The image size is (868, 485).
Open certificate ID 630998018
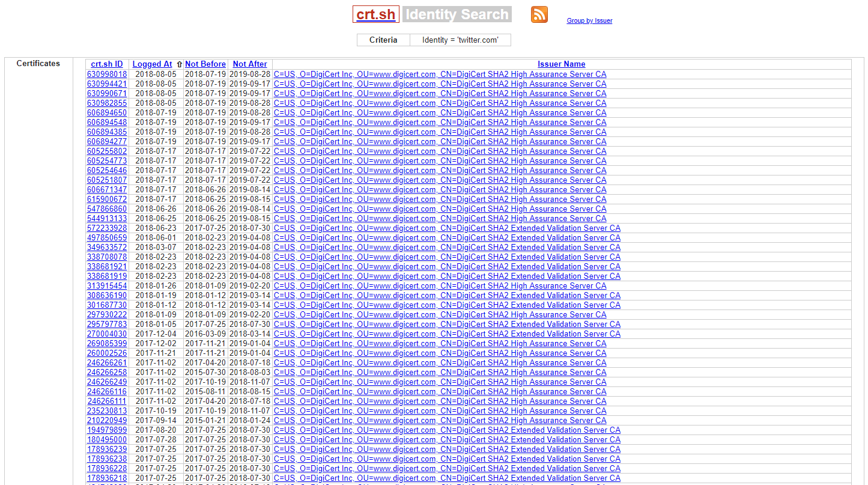(107, 75)
